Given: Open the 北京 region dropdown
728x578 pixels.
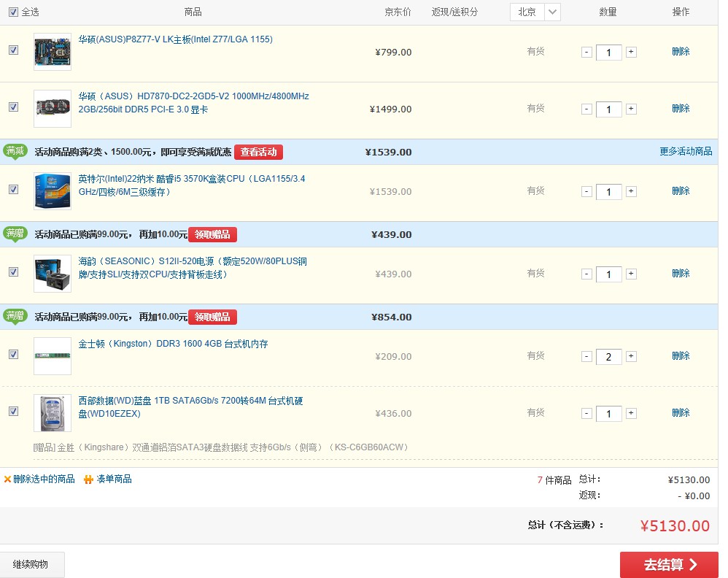Looking at the screenshot, I should tap(535, 12).
